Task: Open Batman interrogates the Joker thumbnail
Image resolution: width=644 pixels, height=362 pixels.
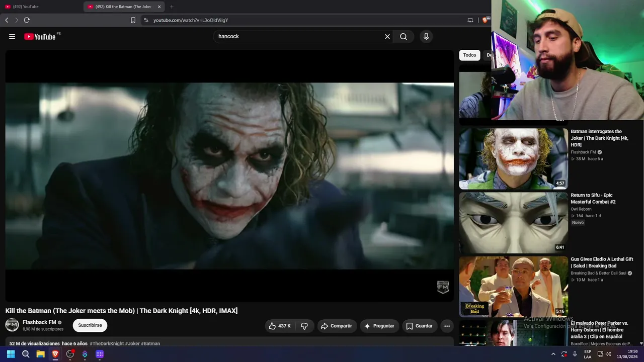Action: (x=514, y=159)
